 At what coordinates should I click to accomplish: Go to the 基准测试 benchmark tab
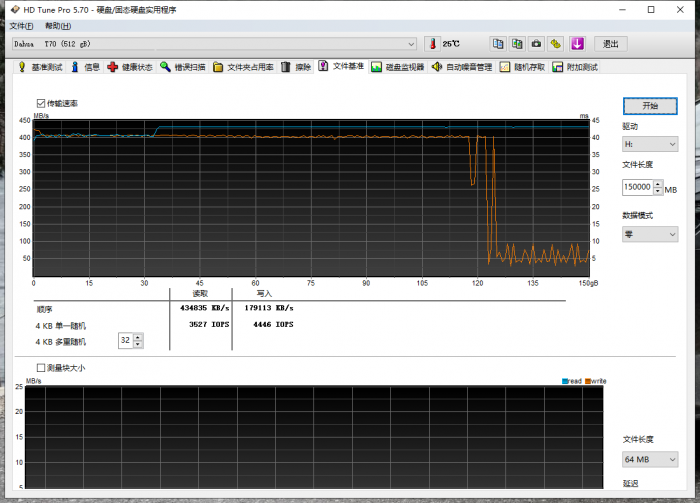(x=40, y=67)
